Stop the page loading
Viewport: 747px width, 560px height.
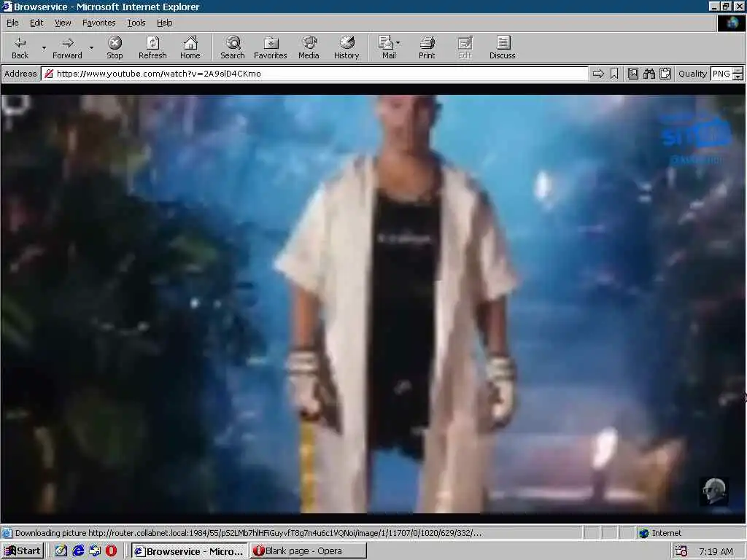(115, 47)
